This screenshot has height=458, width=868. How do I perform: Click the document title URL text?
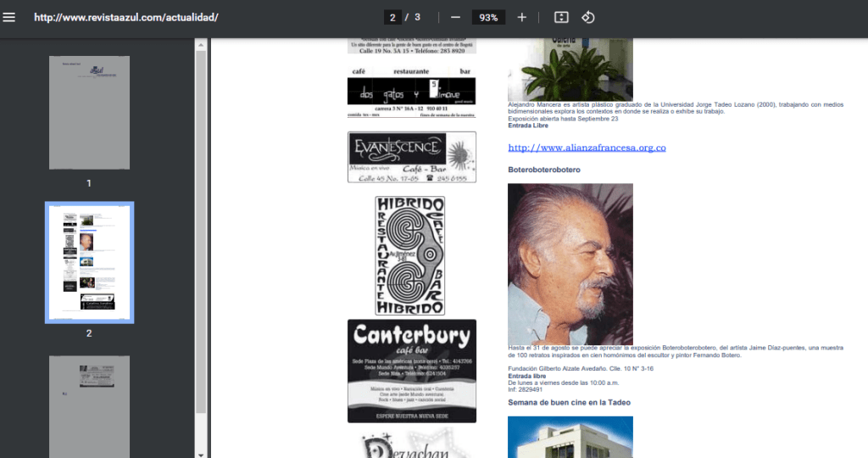point(126,17)
